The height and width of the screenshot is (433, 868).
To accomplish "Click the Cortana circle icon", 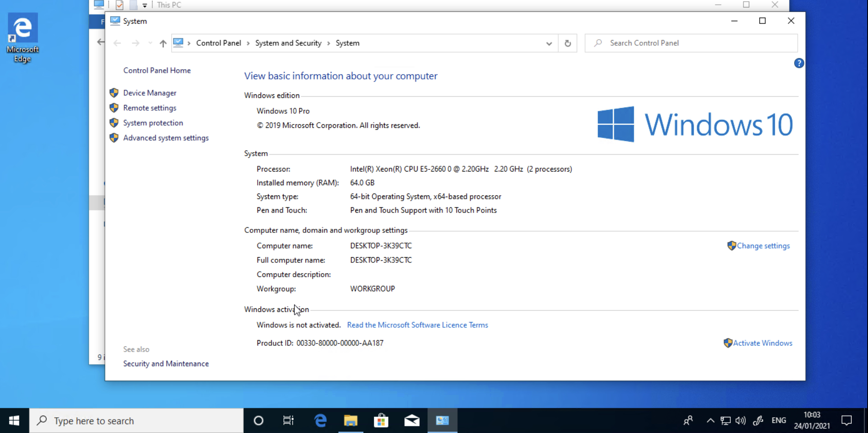I will tap(258, 421).
